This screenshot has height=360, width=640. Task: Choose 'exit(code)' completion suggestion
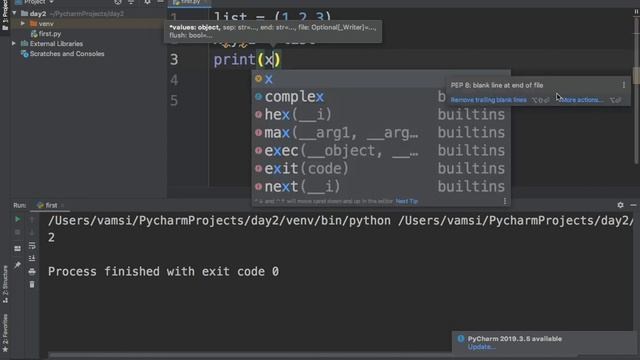pyautogui.click(x=380, y=169)
